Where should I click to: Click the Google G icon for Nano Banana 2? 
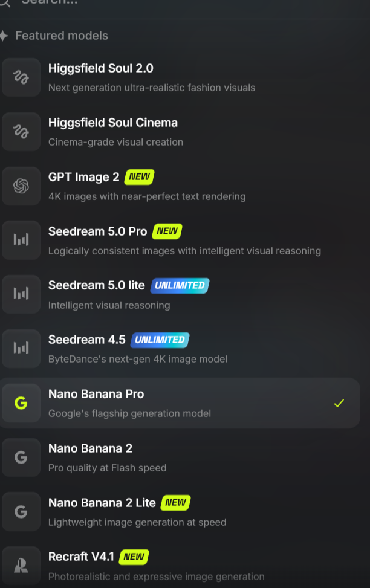(21, 457)
